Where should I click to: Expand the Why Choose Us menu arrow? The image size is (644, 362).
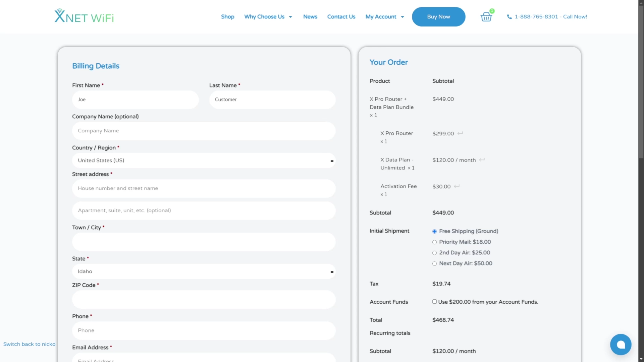click(x=290, y=17)
